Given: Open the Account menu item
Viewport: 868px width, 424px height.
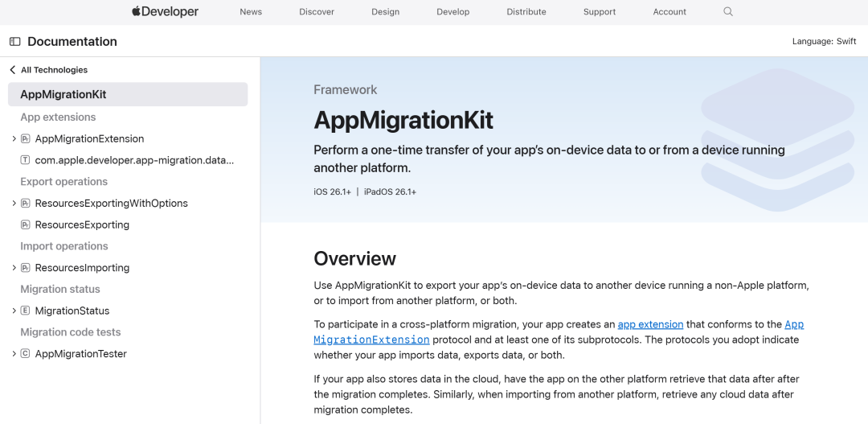Looking at the screenshot, I should tap(669, 12).
